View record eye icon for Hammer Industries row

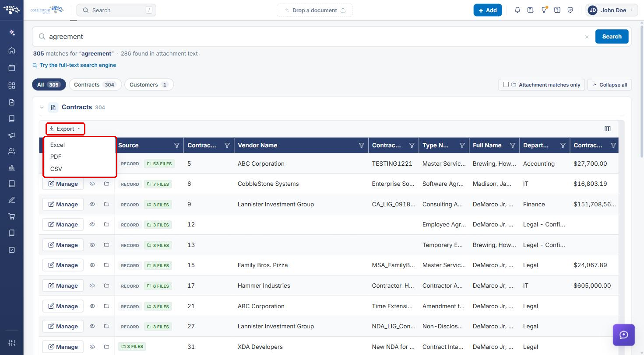(x=92, y=286)
